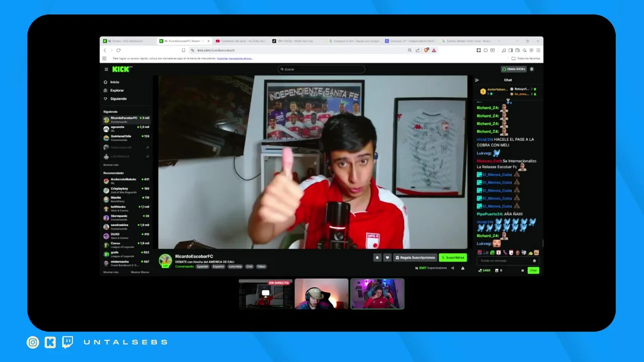The image size is (644, 362).
Task: Open settings icon beside Obtén KICKs
Action: point(532,69)
